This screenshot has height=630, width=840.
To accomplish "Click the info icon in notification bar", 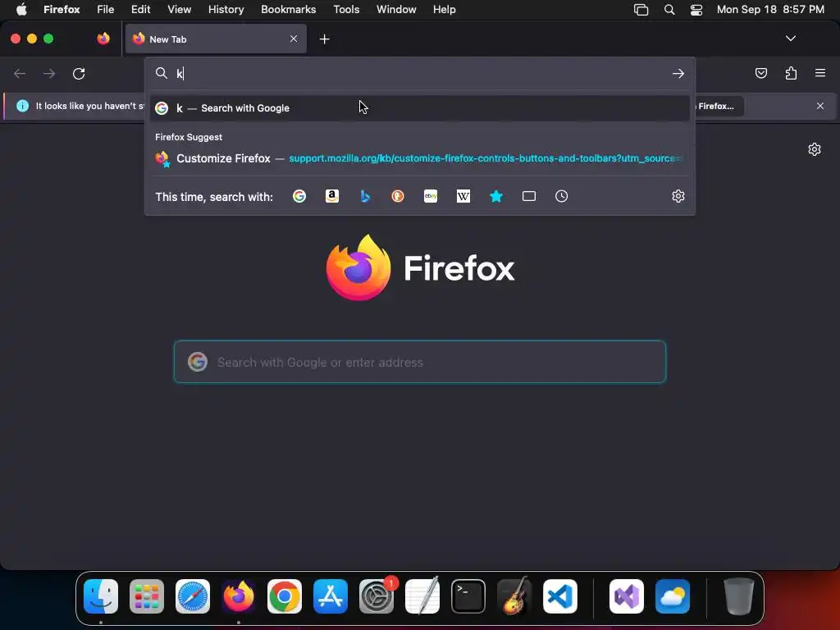I will (22, 106).
